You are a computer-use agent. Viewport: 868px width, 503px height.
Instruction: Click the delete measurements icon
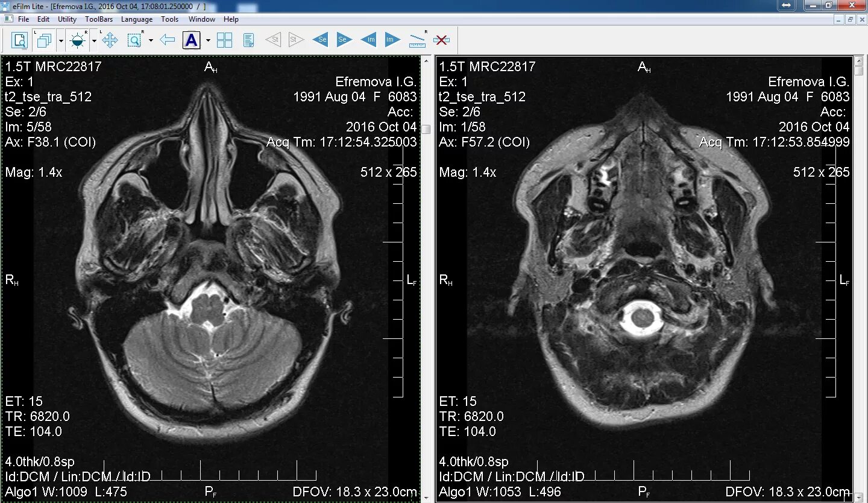441,40
